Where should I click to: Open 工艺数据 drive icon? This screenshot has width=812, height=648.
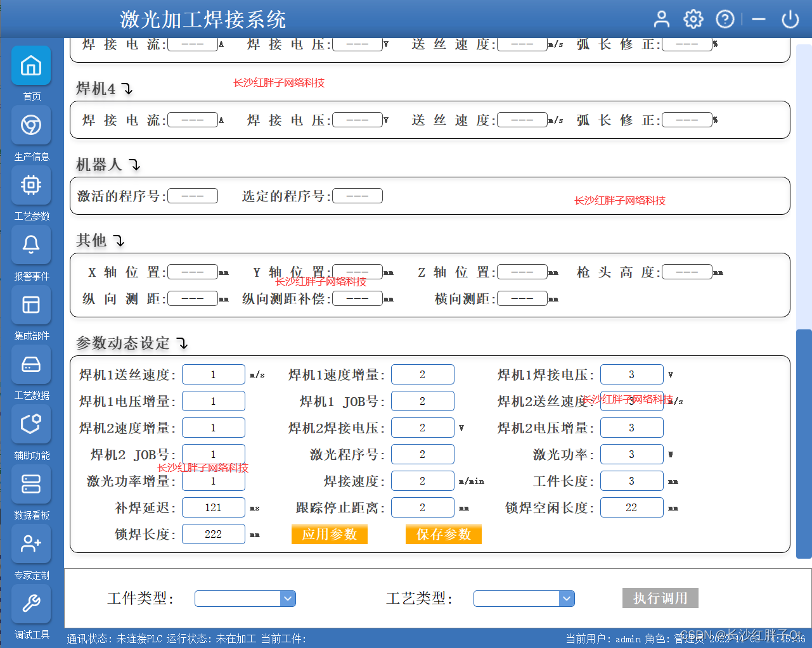click(31, 364)
